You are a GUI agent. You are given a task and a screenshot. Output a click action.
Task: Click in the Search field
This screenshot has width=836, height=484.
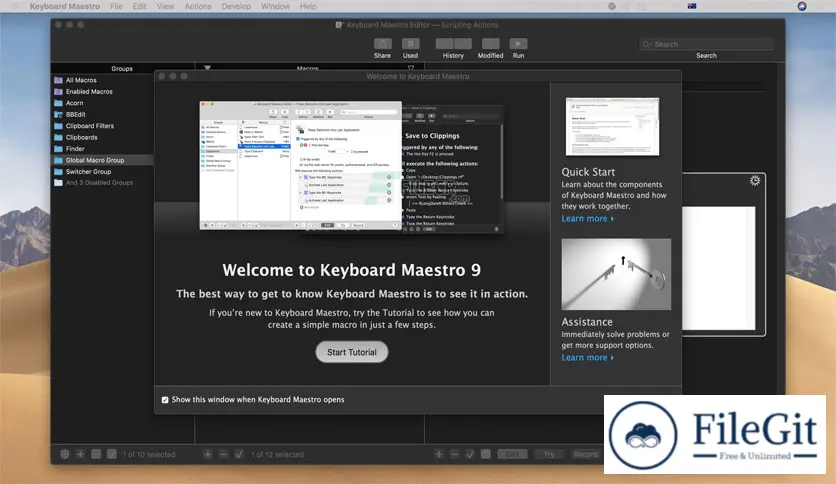point(706,44)
